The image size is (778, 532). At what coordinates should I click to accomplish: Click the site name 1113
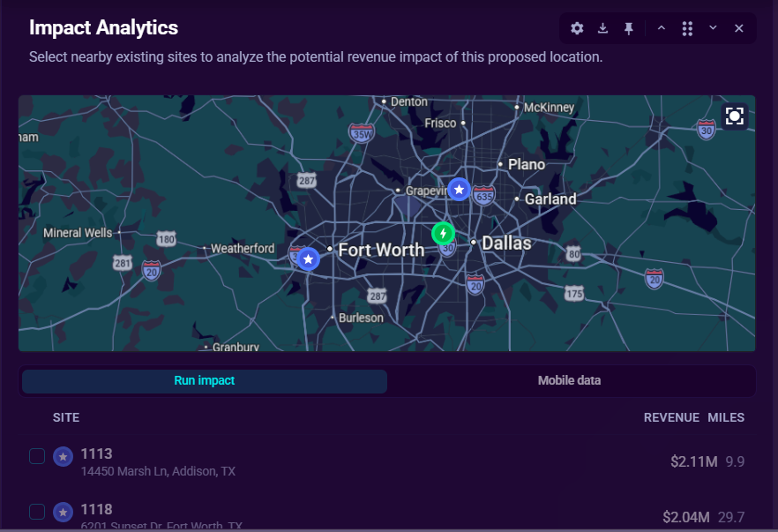coord(97,453)
